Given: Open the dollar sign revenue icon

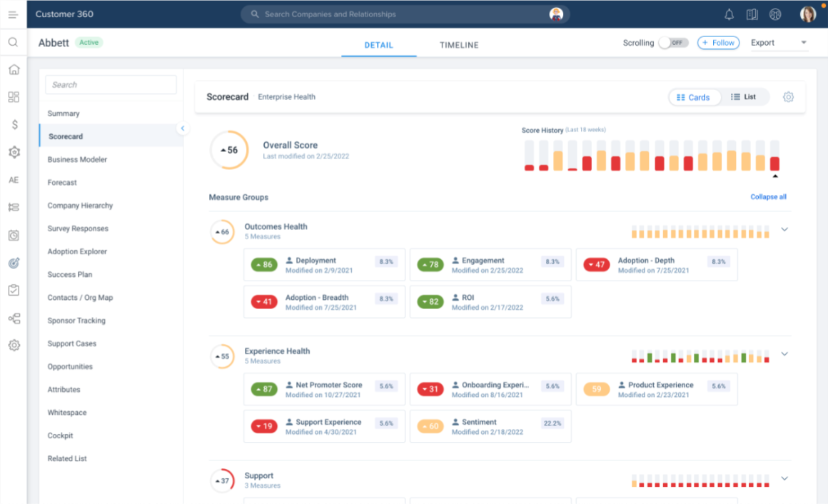Looking at the screenshot, I should [x=14, y=125].
